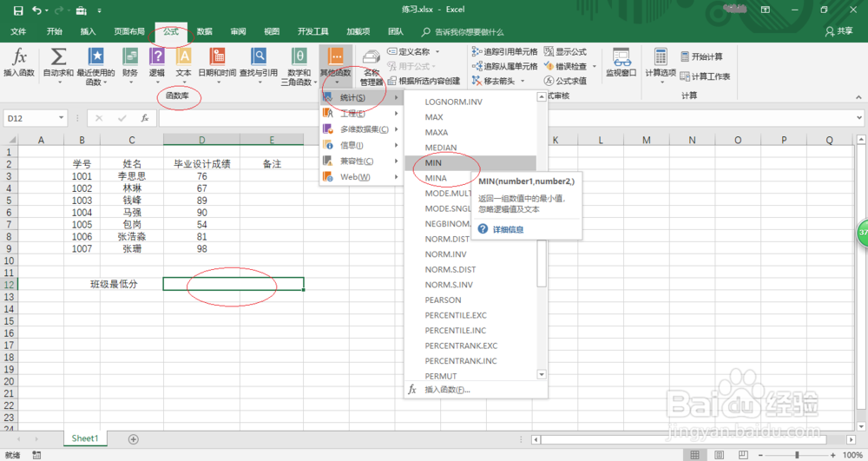Click Create from Selection button
This screenshot has width=868, height=461.
coord(424,81)
